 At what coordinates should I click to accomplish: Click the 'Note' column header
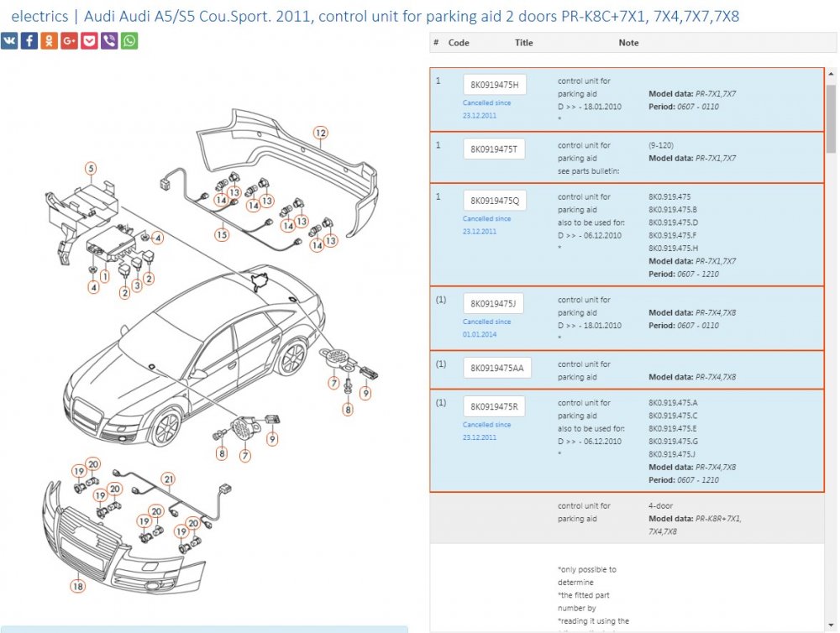pos(628,43)
